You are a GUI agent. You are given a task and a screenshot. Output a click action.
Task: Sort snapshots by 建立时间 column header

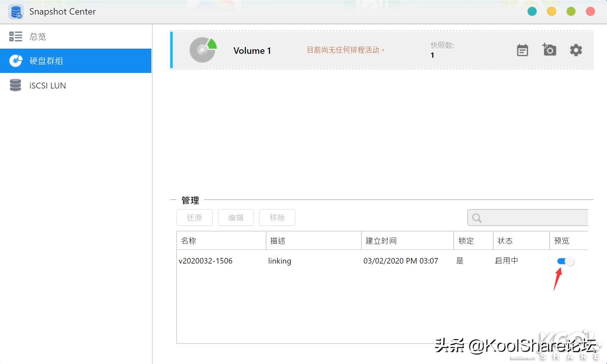coord(381,241)
